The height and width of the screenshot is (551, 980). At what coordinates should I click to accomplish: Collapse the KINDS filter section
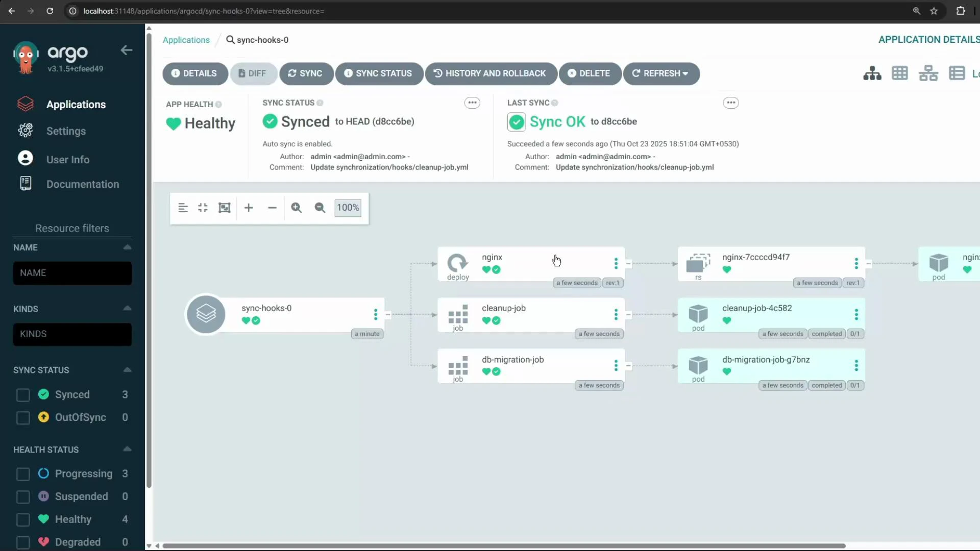point(127,308)
